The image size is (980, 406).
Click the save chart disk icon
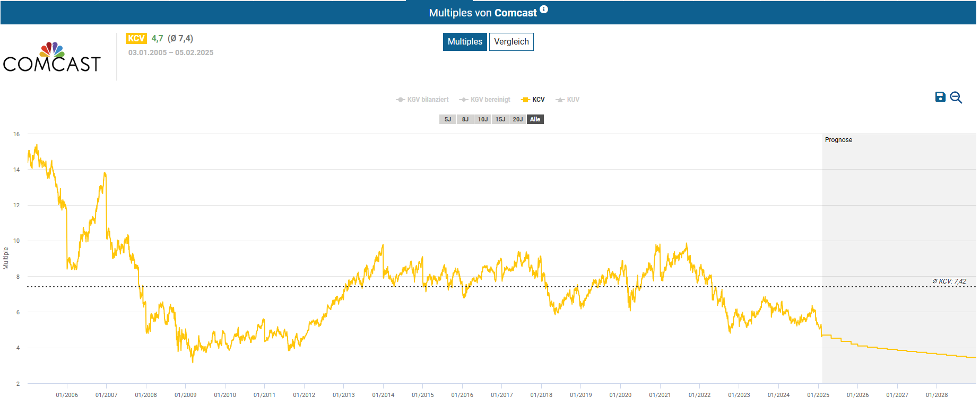pyautogui.click(x=940, y=97)
